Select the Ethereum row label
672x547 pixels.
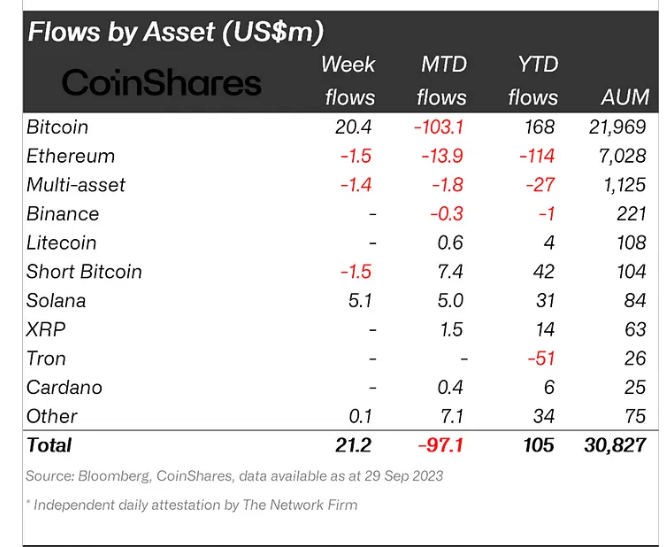tap(71, 156)
